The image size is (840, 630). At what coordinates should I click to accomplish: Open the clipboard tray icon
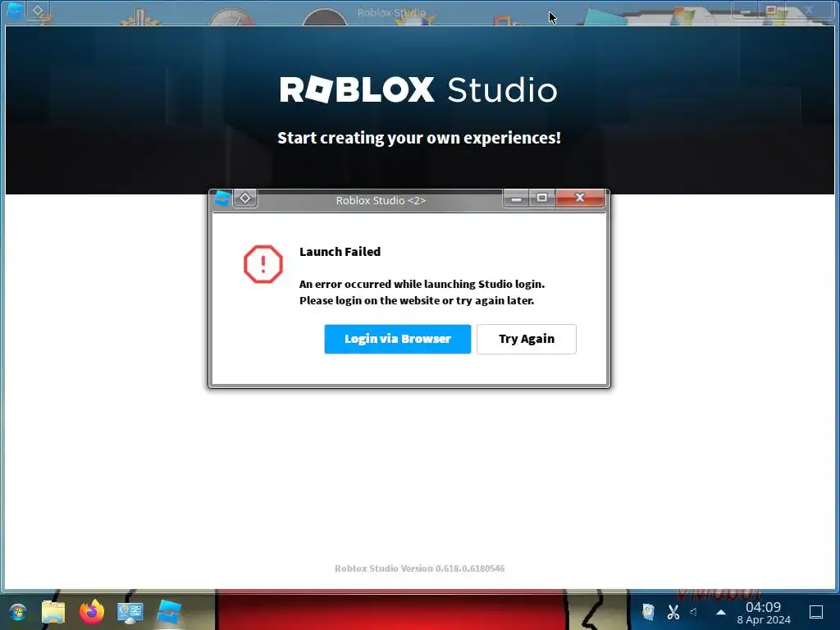click(x=648, y=611)
